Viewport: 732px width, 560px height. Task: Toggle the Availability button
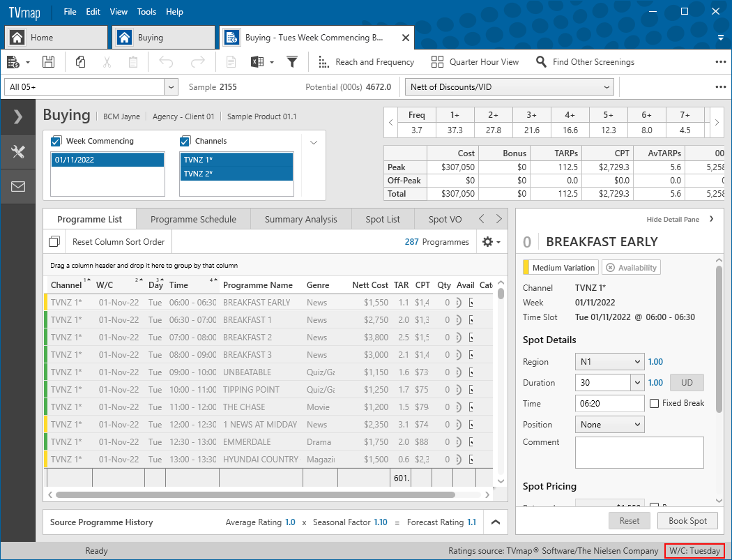click(631, 268)
